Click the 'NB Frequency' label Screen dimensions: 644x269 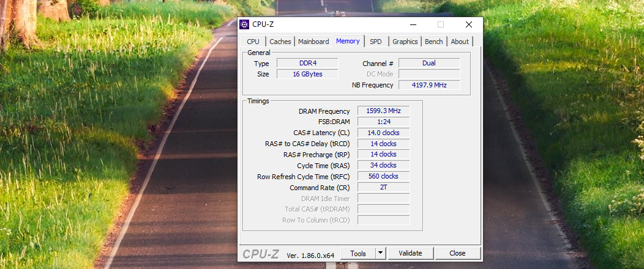coord(373,86)
